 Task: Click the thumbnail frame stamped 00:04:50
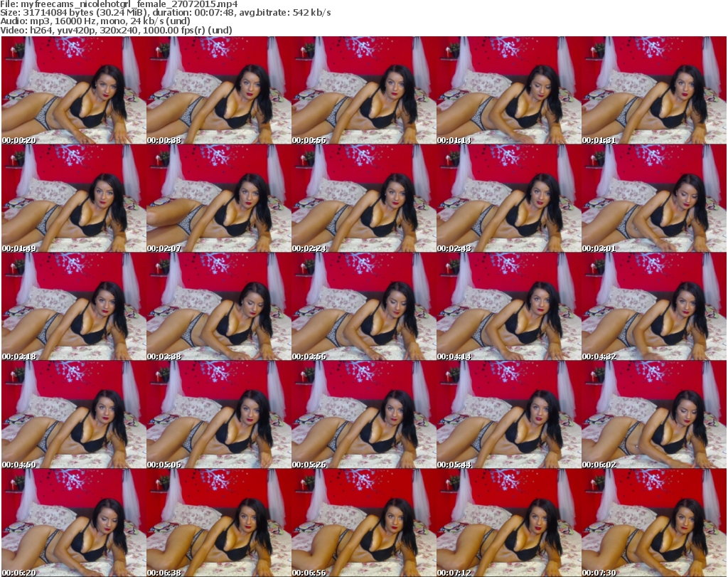pyautogui.click(x=74, y=415)
